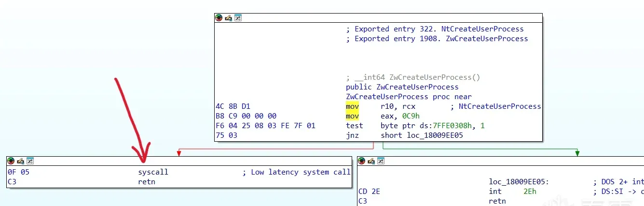Click the highlighted mov in 'mov r10, rcx'
644x206 pixels.
pos(352,106)
